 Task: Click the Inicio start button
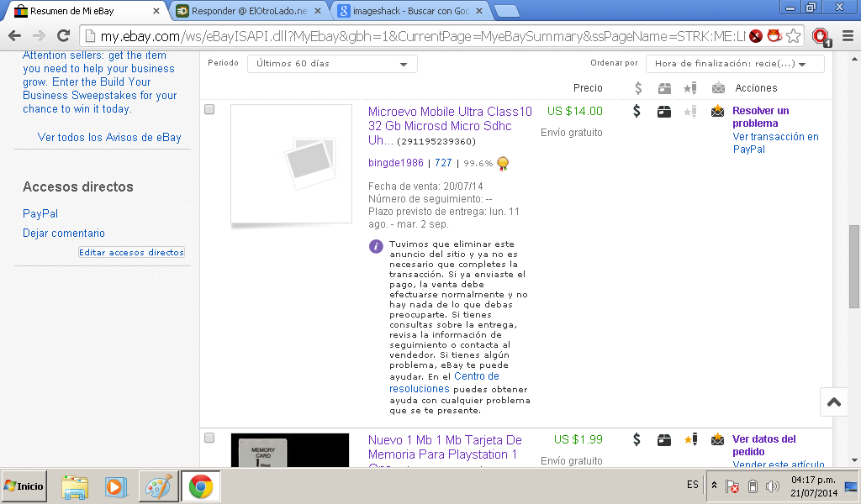pos(24,486)
